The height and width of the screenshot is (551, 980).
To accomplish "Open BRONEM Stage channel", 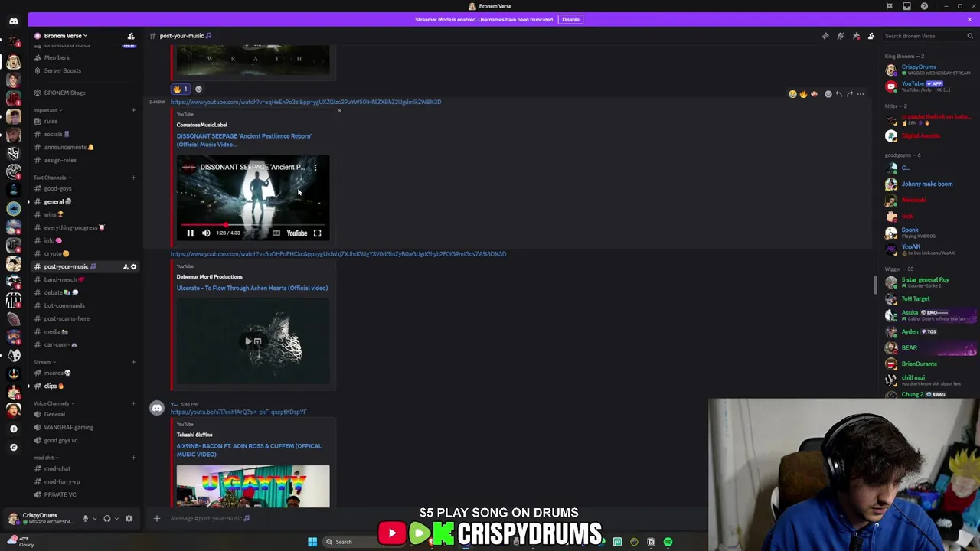I will [x=84, y=93].
